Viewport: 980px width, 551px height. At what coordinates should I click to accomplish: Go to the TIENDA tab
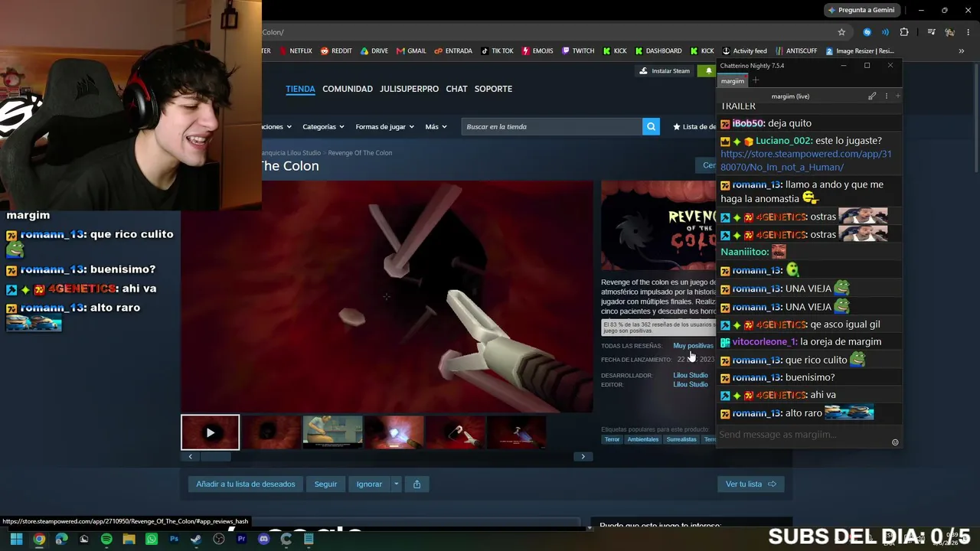tap(300, 89)
